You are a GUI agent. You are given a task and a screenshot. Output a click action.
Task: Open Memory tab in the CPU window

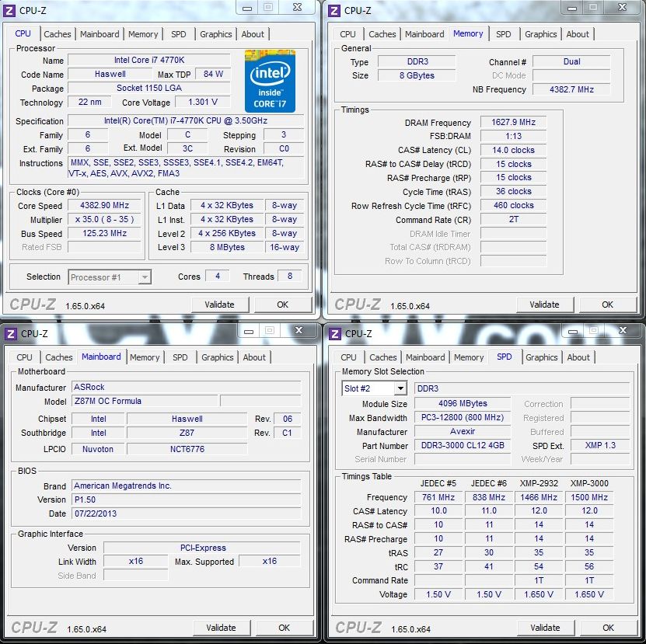coord(143,34)
